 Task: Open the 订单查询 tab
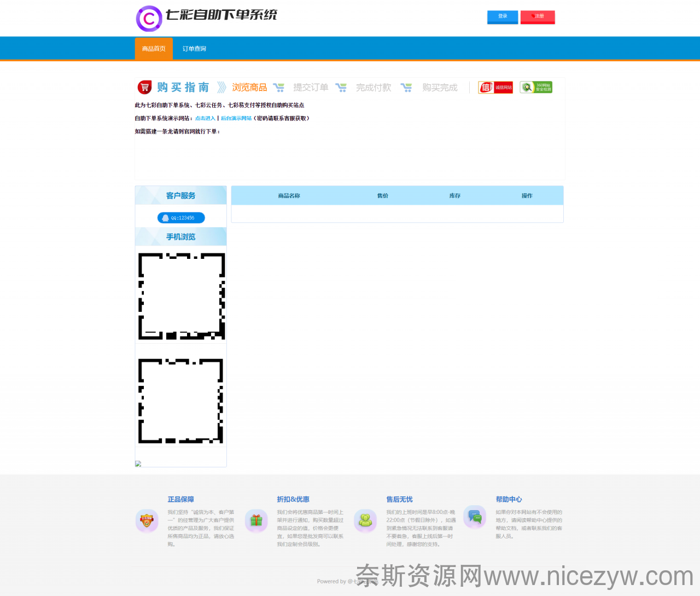coord(194,49)
